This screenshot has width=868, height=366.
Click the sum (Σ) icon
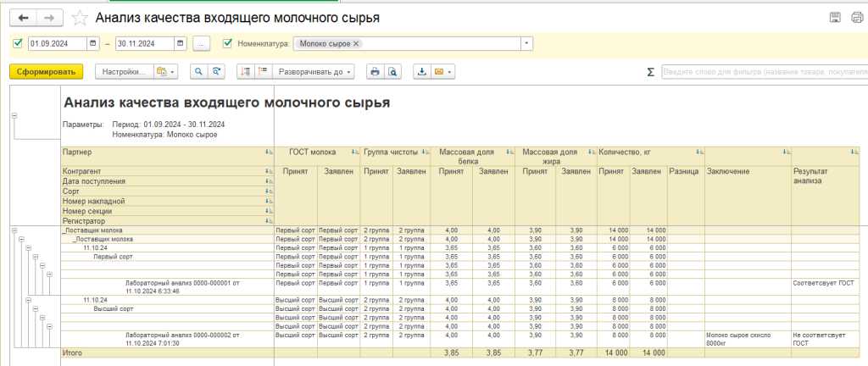(650, 72)
